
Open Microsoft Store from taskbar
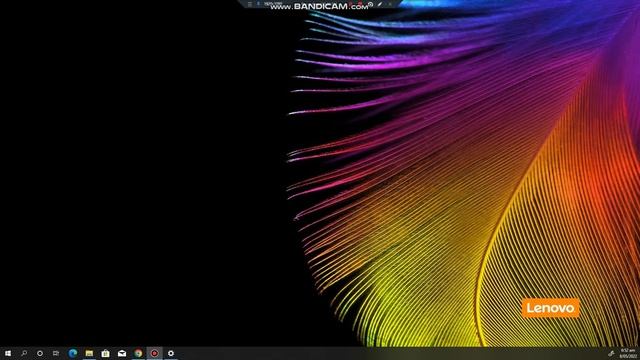point(105,353)
